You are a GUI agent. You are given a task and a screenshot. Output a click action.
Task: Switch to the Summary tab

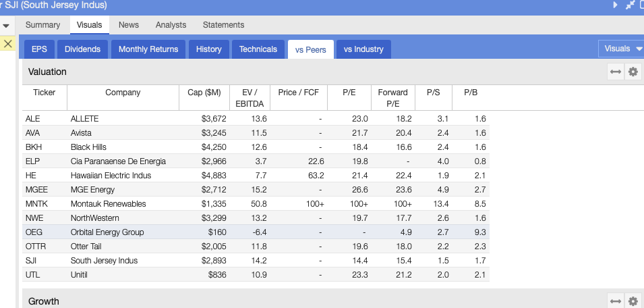[x=42, y=25]
